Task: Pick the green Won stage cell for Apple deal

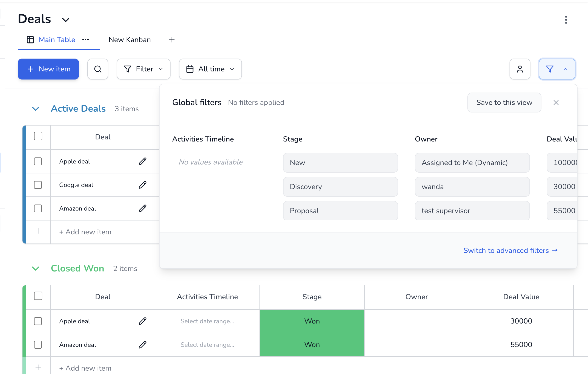Action: pos(312,321)
